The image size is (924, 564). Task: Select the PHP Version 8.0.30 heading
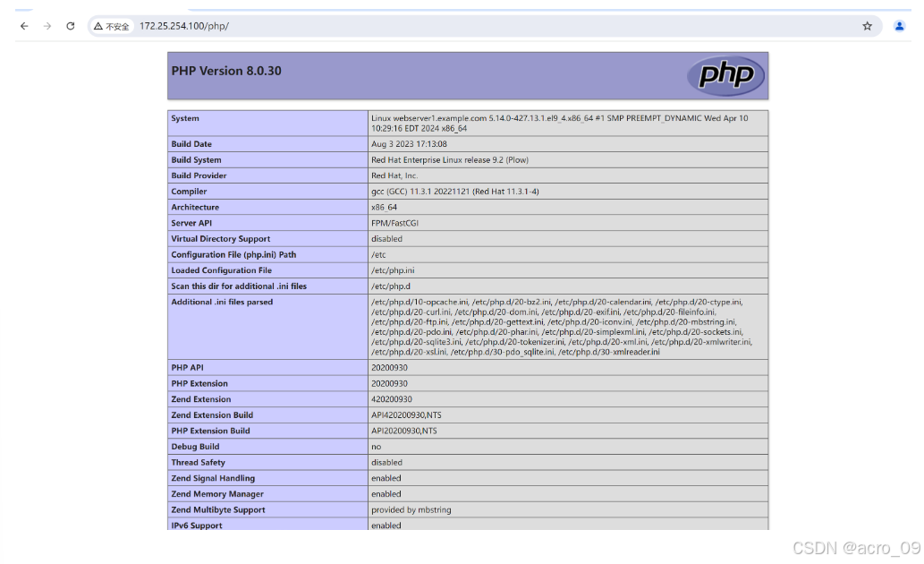[226, 71]
